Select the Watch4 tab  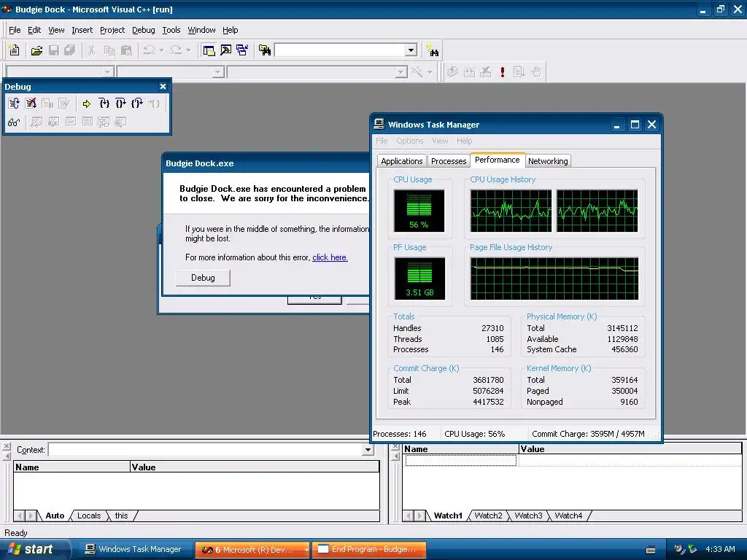(x=568, y=516)
